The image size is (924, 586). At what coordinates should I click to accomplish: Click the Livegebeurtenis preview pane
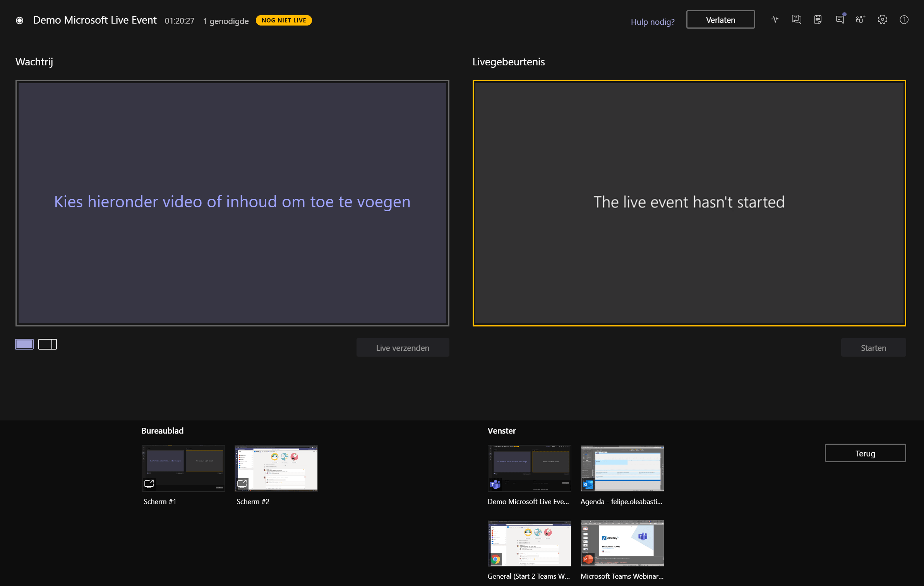click(689, 203)
